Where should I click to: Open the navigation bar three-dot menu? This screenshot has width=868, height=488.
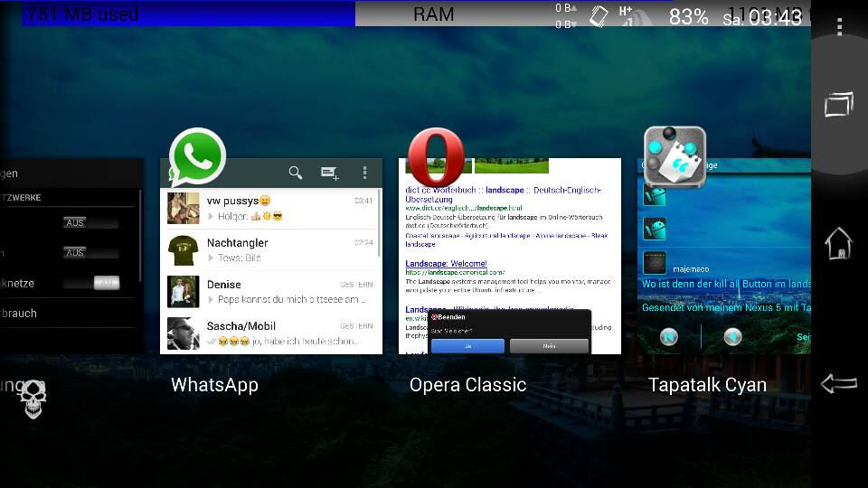(x=839, y=27)
